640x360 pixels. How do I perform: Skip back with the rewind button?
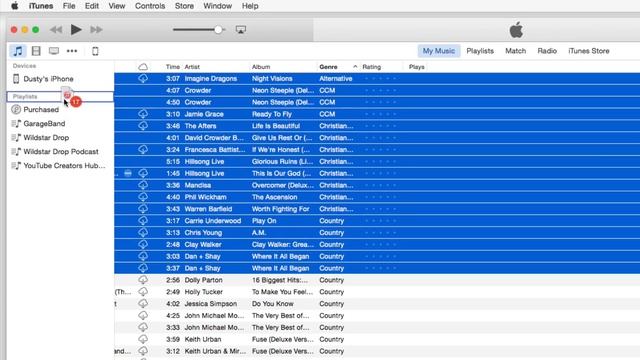(x=56, y=29)
